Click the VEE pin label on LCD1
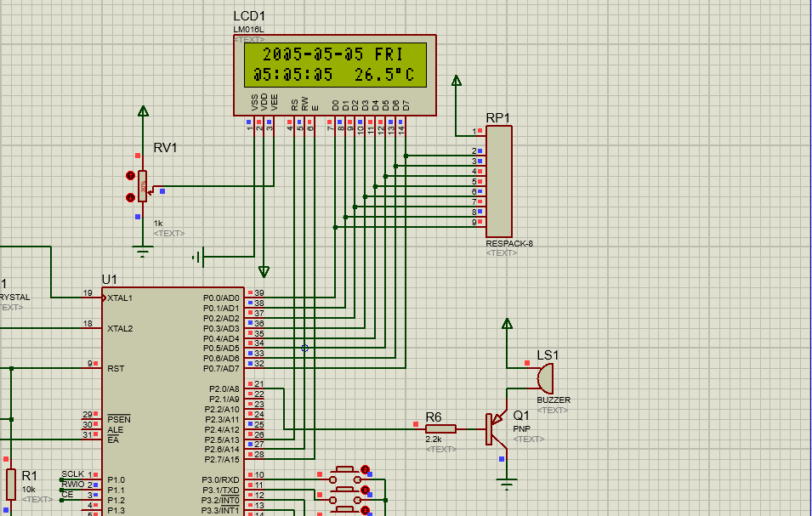This screenshot has height=516, width=812. 275,103
